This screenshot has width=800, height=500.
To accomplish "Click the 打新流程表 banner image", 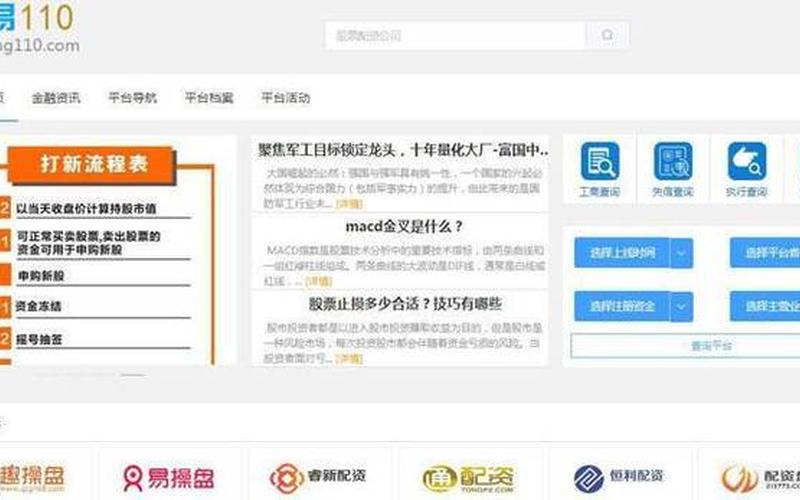I will pyautogui.click(x=108, y=250).
